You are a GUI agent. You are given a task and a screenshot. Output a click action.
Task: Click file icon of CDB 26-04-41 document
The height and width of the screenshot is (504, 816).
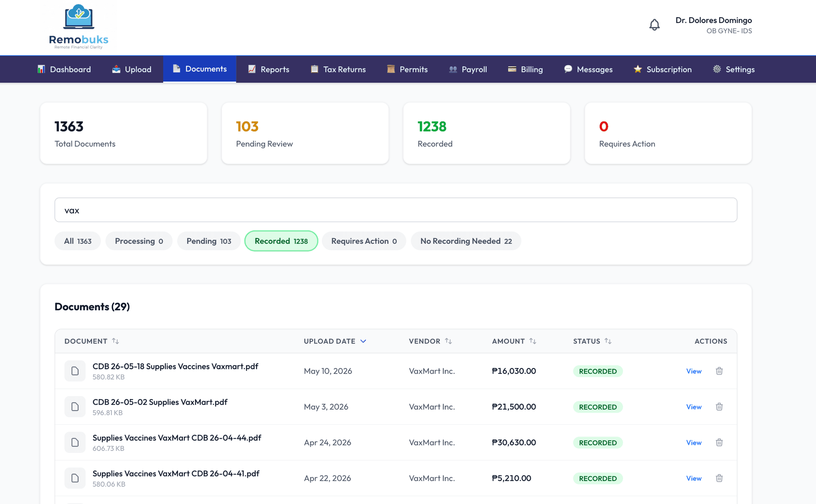75,478
